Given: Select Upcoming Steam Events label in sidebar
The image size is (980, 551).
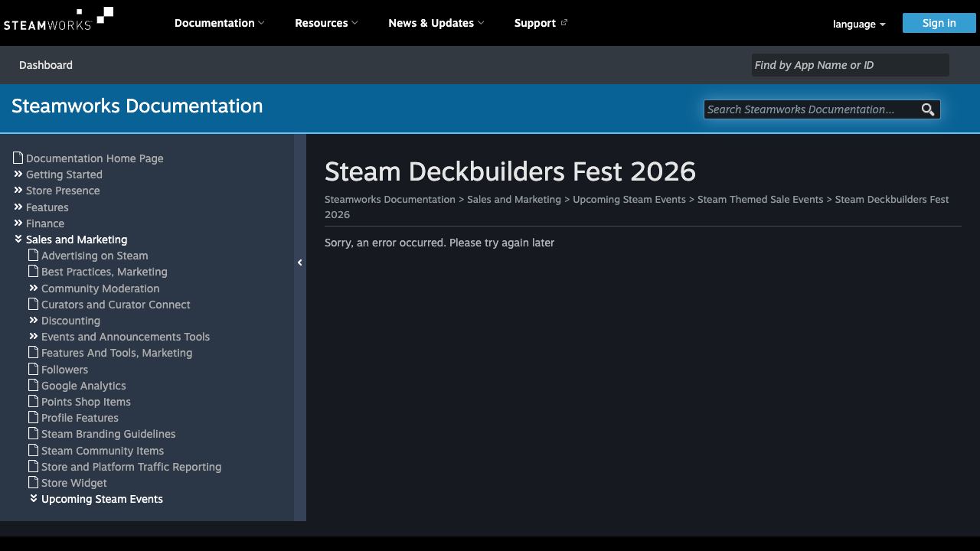Looking at the screenshot, I should pos(102,499).
